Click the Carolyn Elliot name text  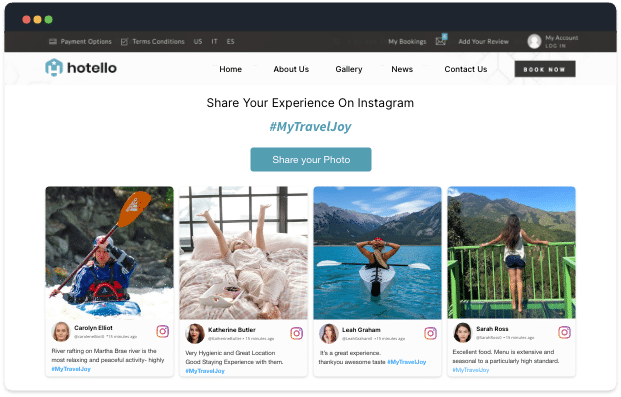point(93,328)
